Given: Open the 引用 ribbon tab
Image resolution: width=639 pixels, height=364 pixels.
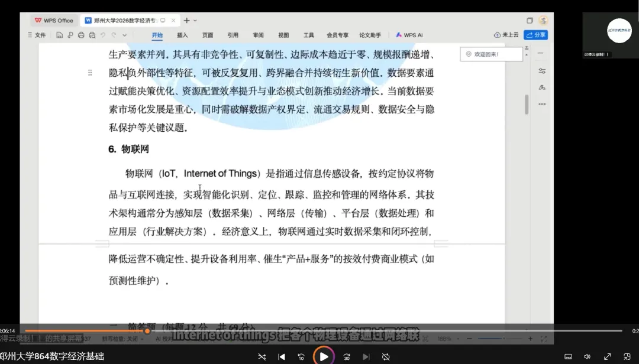Looking at the screenshot, I should pyautogui.click(x=233, y=35).
